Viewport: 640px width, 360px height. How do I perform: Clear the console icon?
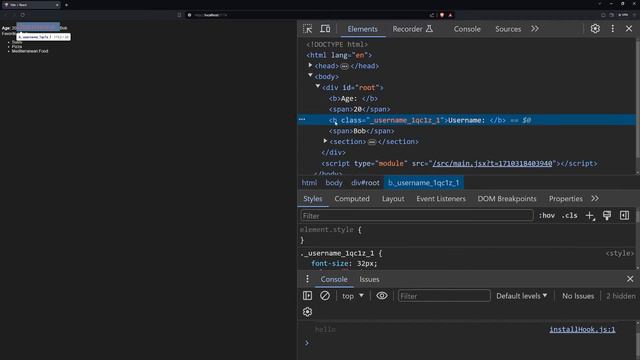click(x=325, y=296)
